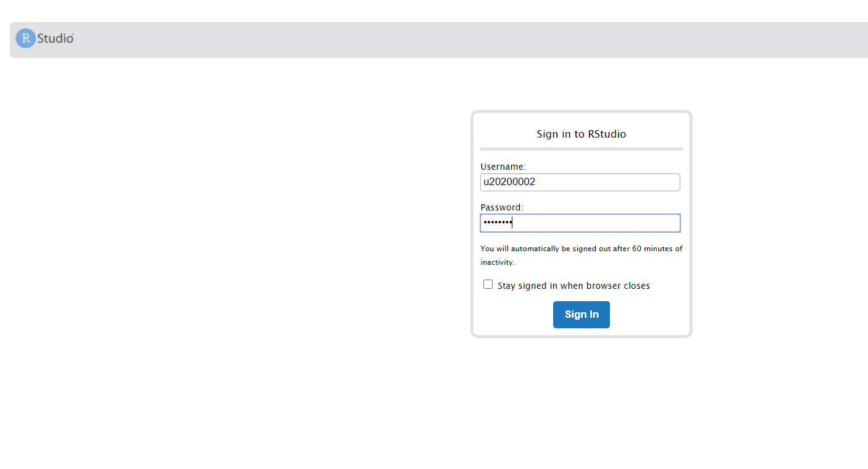Focus the Password input field
Viewport: 868px width, 469px height.
pyautogui.click(x=580, y=223)
